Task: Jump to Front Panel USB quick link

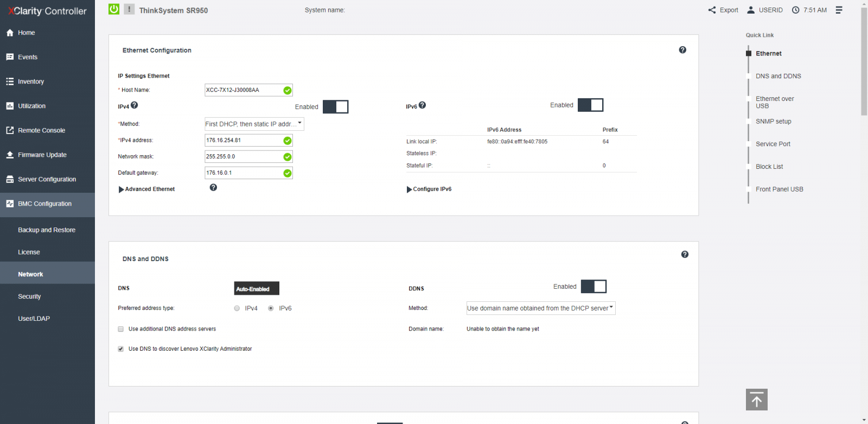Action: (780, 189)
